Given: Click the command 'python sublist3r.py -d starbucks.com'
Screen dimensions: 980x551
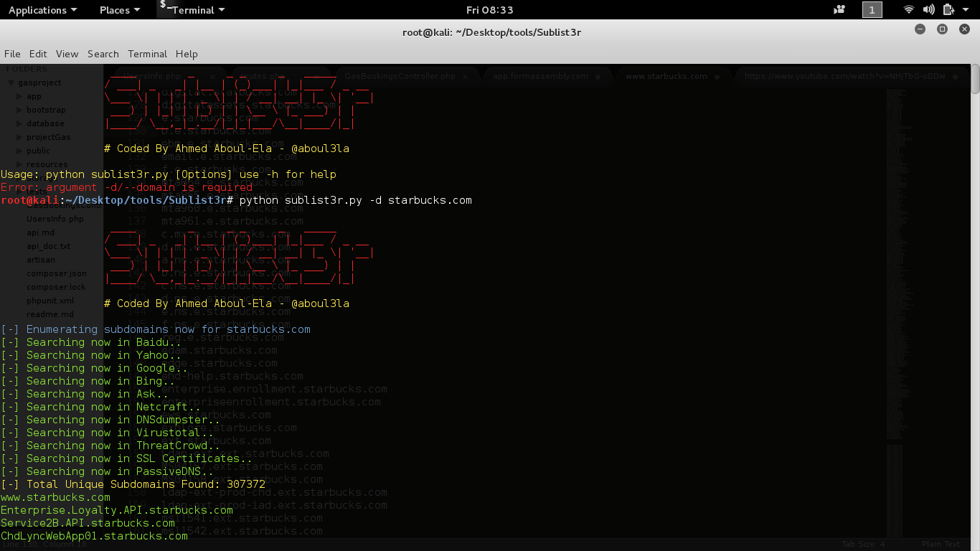Looking at the screenshot, I should pyautogui.click(x=356, y=200).
